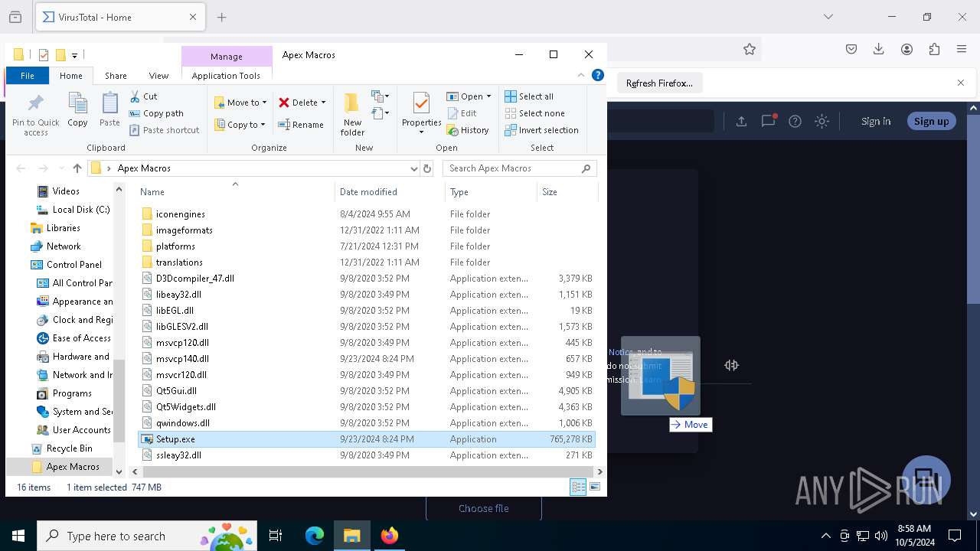The image size is (980, 551).
Task: Click Sign in link on VirusTotal
Action: (x=876, y=121)
